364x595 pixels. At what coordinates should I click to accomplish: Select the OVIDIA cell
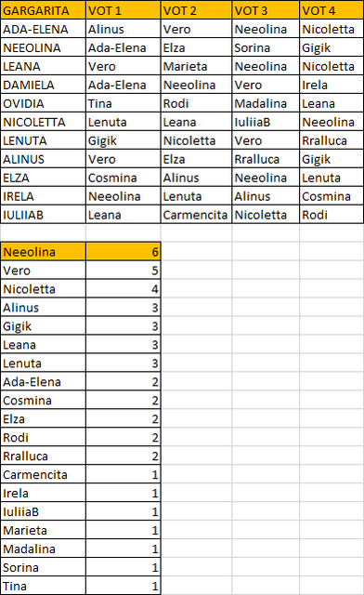click(x=43, y=103)
